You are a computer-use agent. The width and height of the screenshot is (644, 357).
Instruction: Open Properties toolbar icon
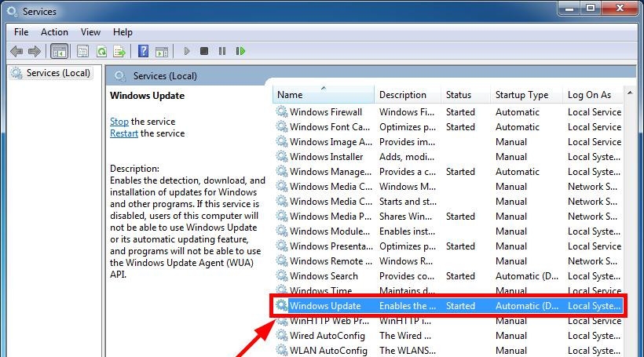82,51
